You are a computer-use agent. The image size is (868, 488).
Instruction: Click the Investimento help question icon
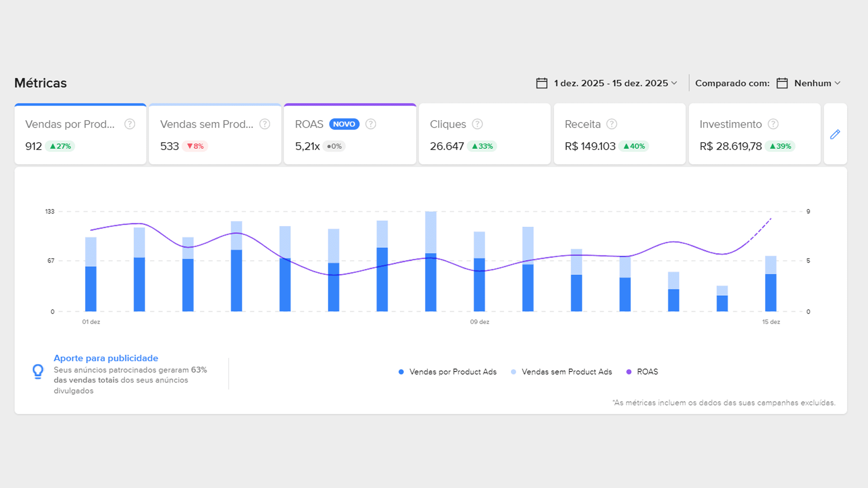[x=773, y=124]
